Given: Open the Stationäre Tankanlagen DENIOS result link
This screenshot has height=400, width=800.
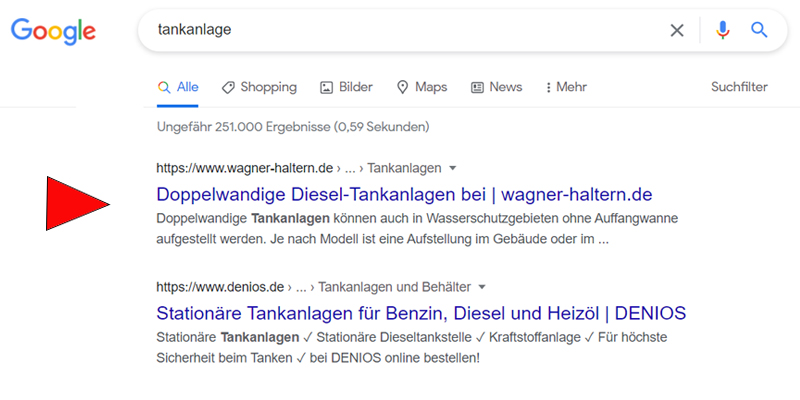Looking at the screenshot, I should coord(421,313).
